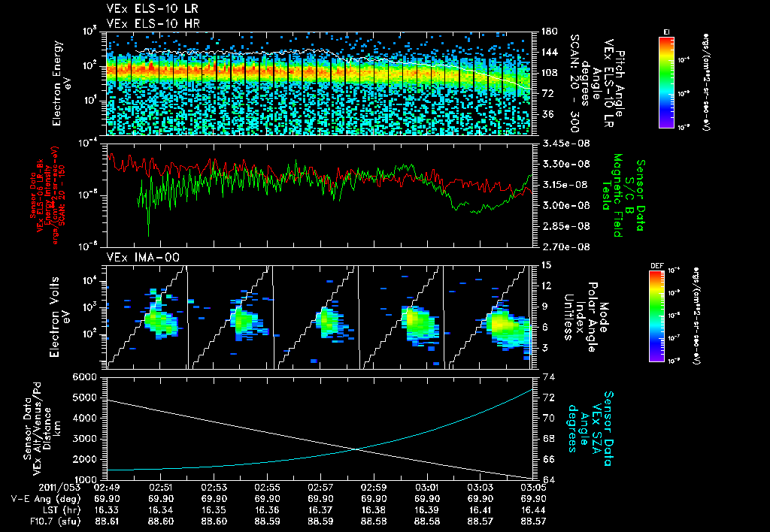Select the 02:49 time tick label

click(108, 488)
